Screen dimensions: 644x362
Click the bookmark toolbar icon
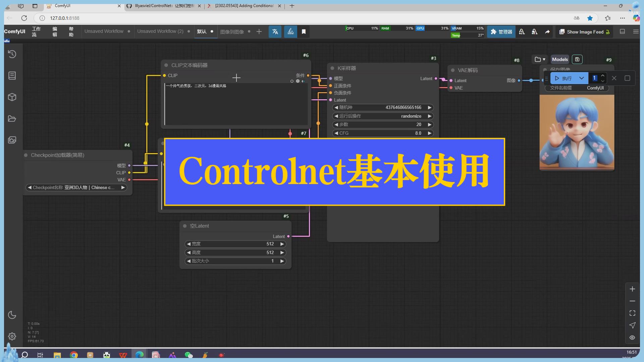click(x=304, y=32)
